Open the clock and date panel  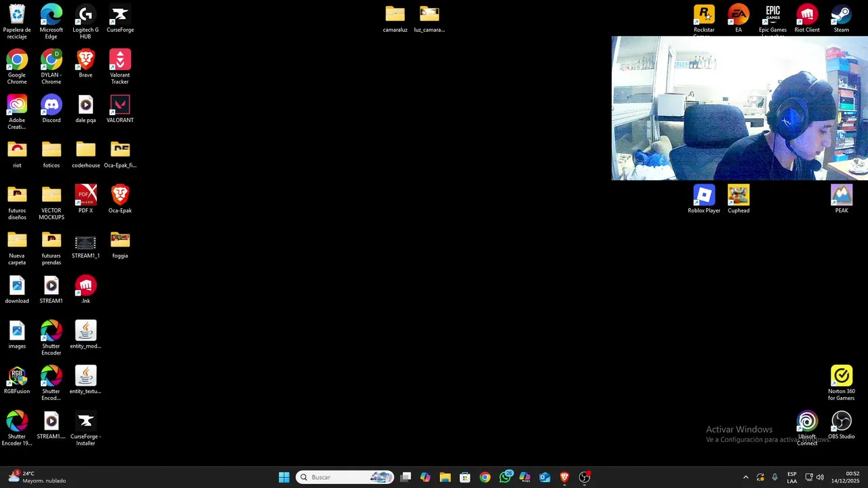845,477
